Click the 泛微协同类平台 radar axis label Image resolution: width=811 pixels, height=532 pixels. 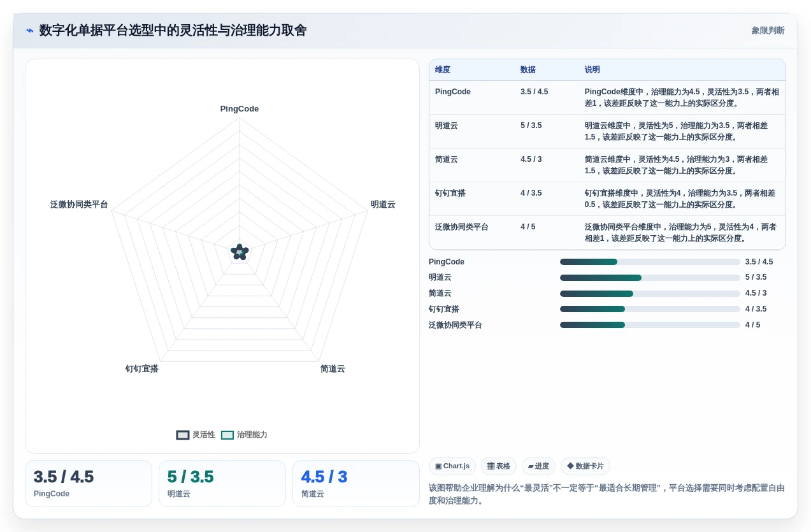tap(79, 205)
